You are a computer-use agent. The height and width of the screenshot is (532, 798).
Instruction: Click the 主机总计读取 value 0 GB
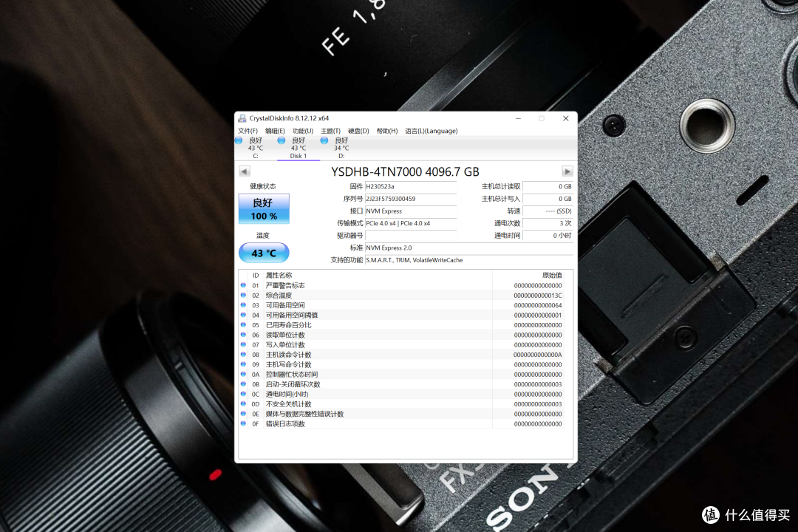548,187
